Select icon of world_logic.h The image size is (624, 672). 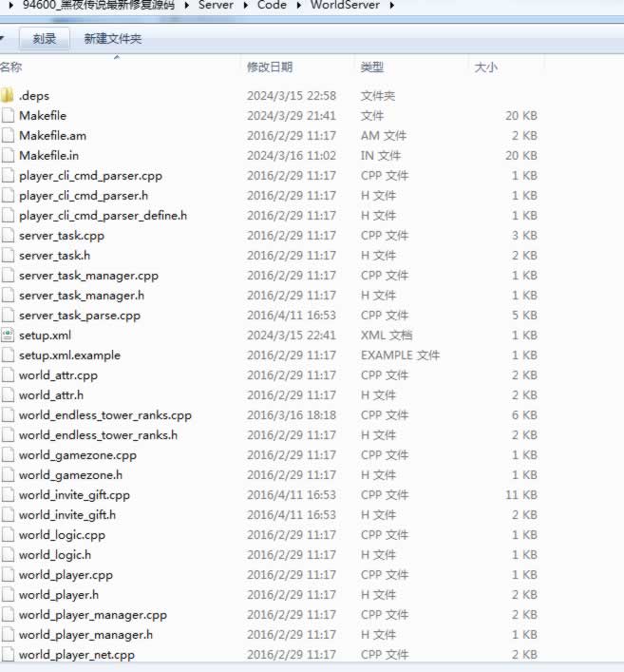pos(8,554)
